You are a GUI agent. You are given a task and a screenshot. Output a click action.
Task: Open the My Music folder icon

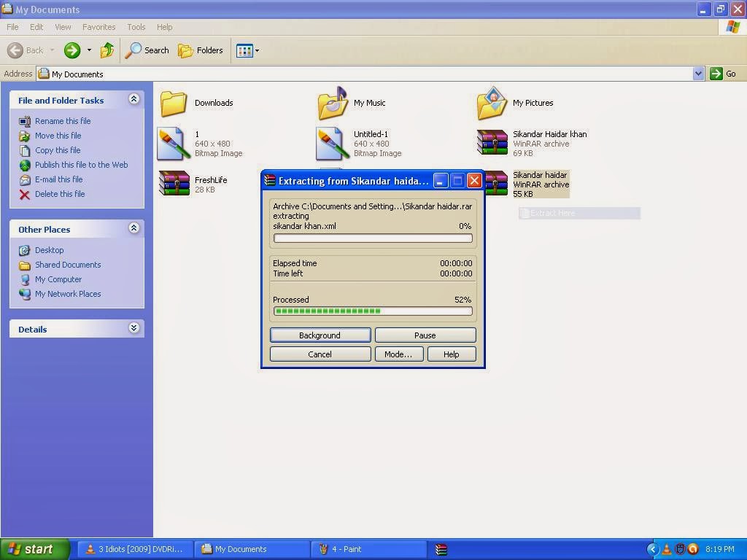332,103
